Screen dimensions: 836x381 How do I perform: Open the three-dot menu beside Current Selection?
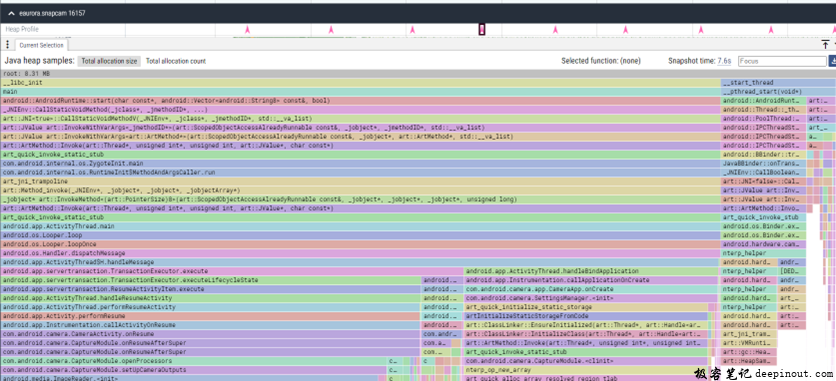(x=7, y=45)
